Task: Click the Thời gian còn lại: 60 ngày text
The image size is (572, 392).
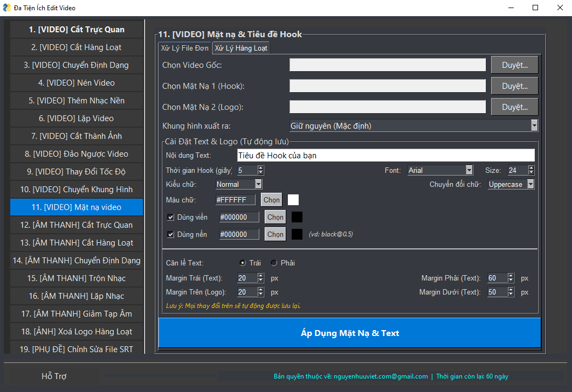Action: coord(472,376)
